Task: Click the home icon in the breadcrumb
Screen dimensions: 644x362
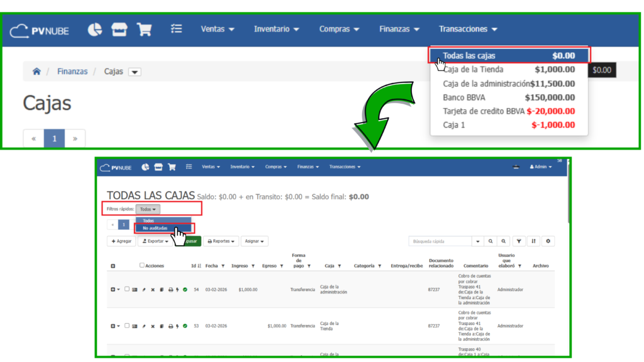Action: point(36,72)
